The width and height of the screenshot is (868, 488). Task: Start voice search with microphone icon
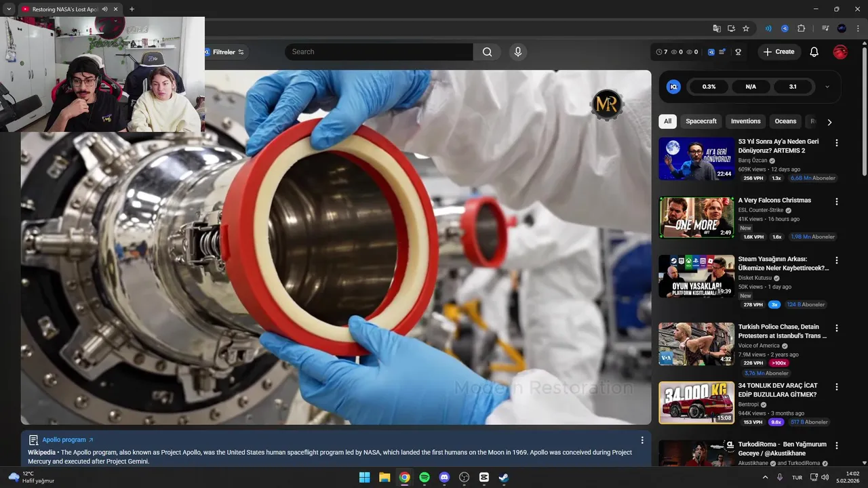(x=518, y=52)
